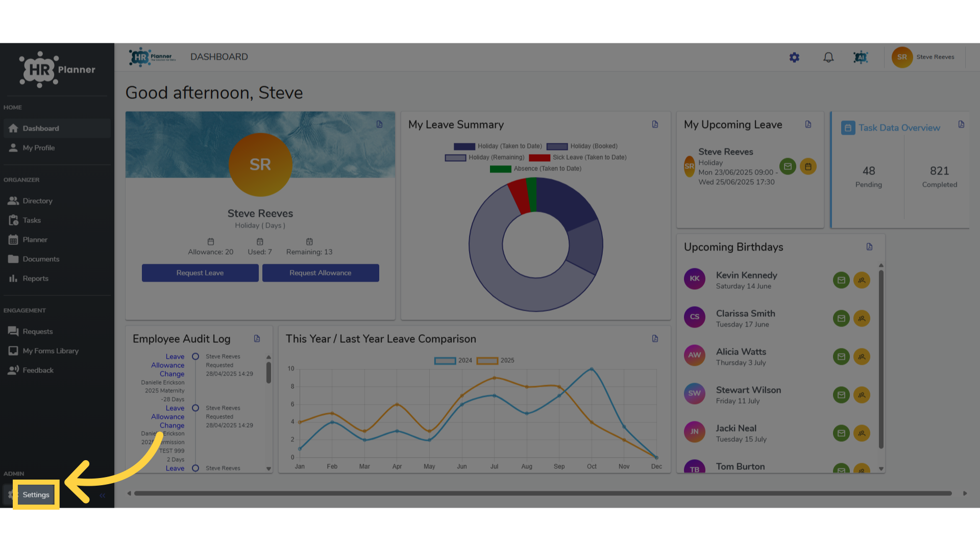Email Kevin Kennedy using green mail icon
980x551 pixels.
841,280
